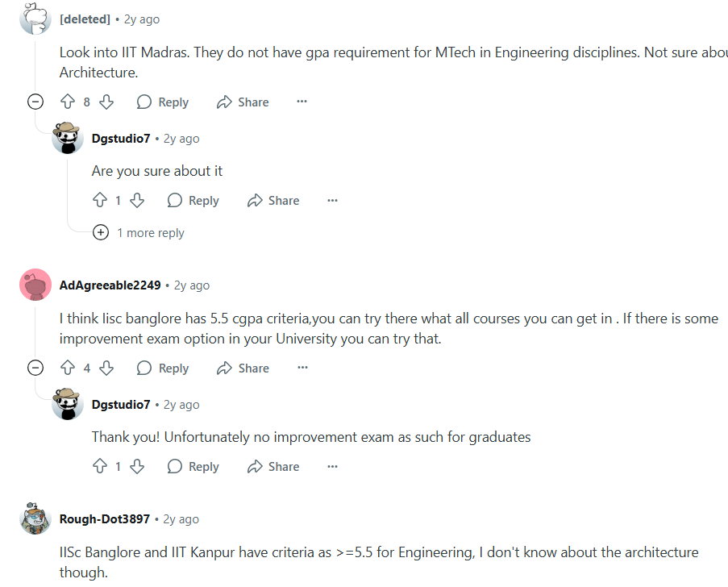Click Rough-Dot3897's avatar image

tap(35, 518)
